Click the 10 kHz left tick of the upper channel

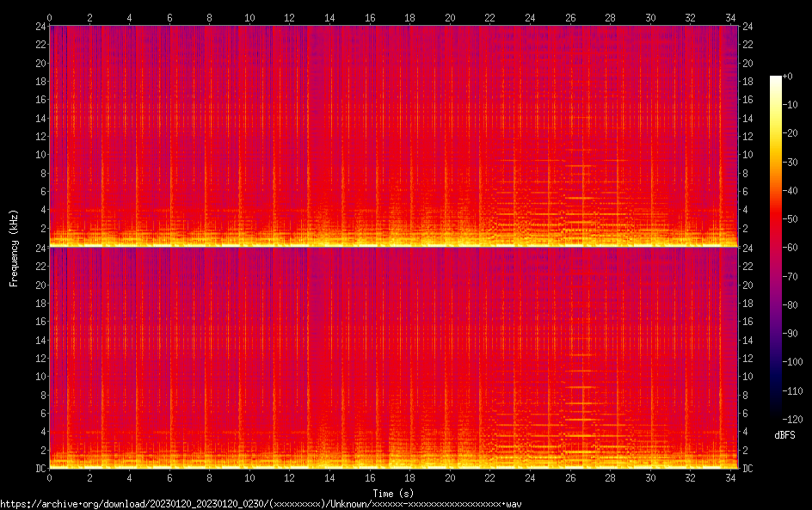click(x=39, y=155)
